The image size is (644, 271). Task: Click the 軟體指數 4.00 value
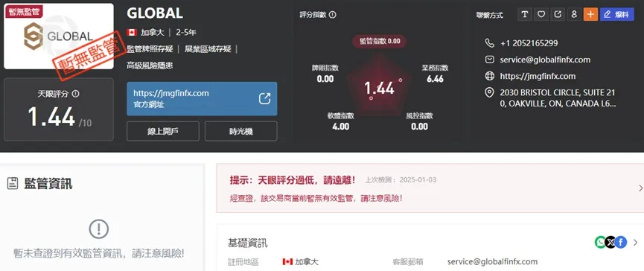340,127
